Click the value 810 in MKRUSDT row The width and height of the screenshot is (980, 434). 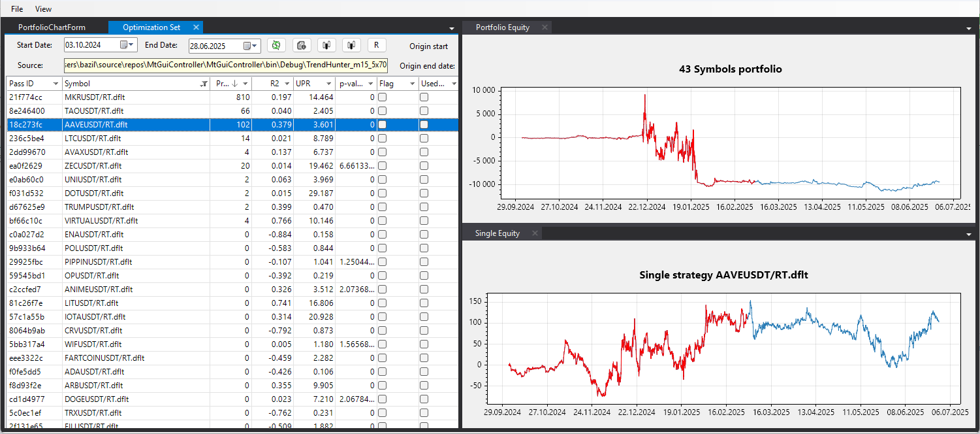(230, 97)
